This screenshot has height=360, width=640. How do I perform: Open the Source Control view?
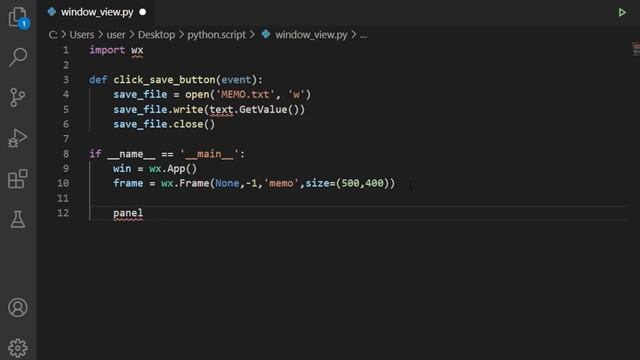(x=18, y=98)
